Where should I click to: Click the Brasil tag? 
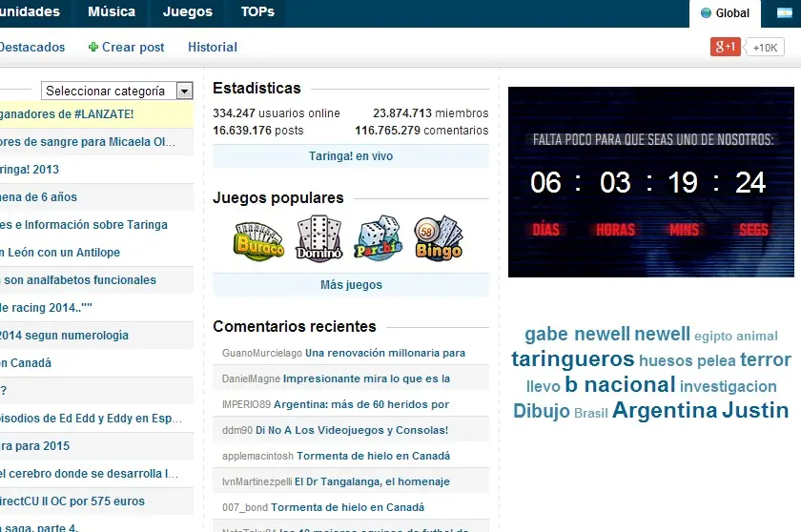[591, 413]
